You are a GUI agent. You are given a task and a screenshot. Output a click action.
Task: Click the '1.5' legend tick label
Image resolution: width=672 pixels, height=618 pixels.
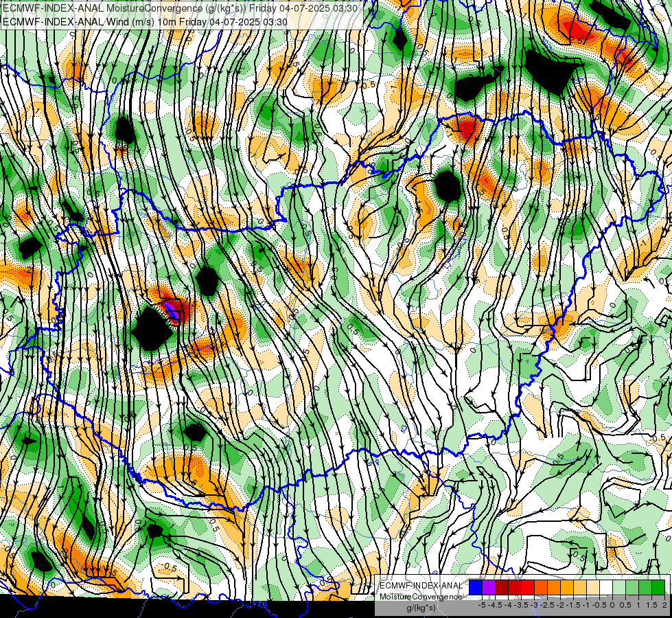(x=651, y=605)
